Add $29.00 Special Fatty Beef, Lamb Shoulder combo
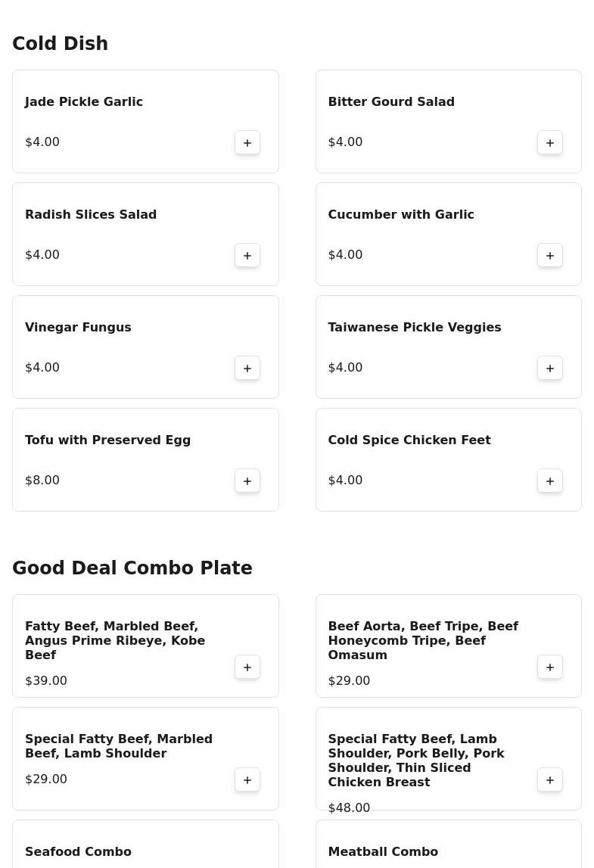Screen dimensions: 594x868 click(247, 779)
